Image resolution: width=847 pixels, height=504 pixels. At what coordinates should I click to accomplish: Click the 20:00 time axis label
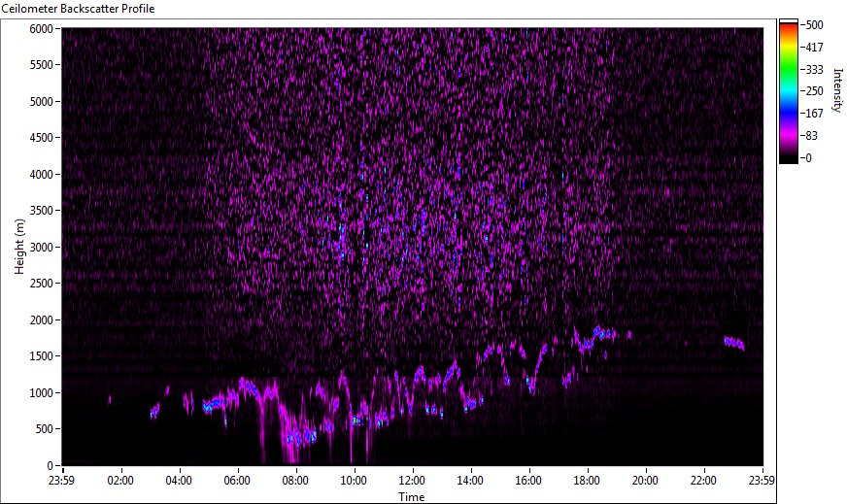(646, 481)
